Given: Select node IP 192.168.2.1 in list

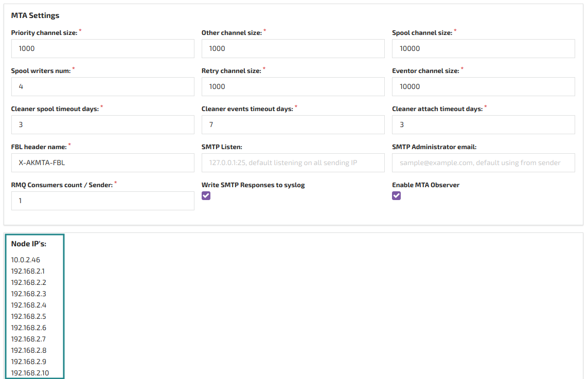Looking at the screenshot, I should point(28,272).
